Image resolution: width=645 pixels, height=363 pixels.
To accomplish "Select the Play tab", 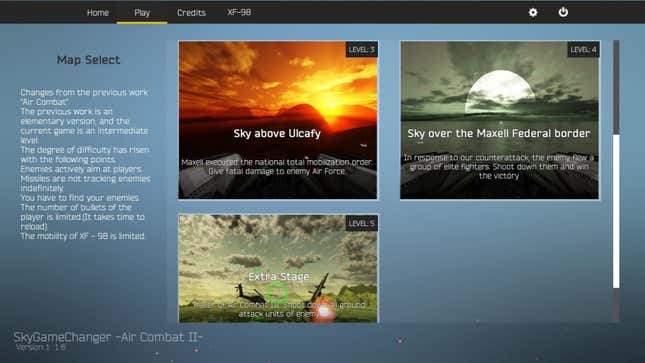I will click(142, 13).
